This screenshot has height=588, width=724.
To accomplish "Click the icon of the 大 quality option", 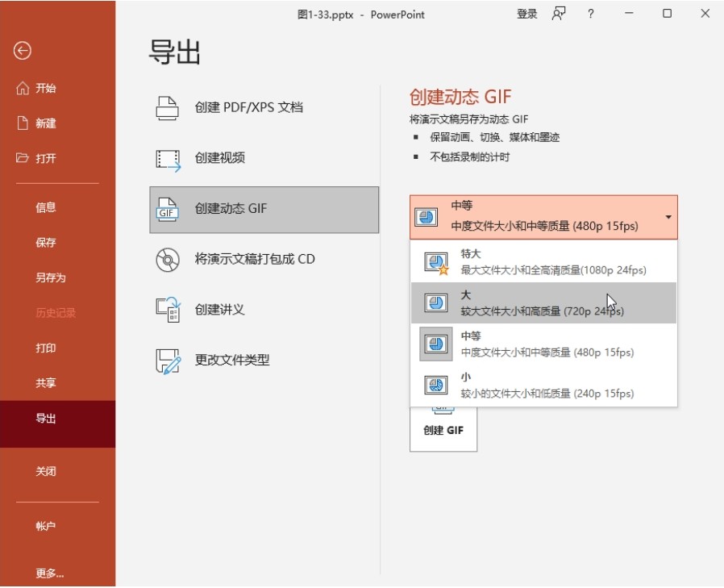I will click(x=436, y=303).
